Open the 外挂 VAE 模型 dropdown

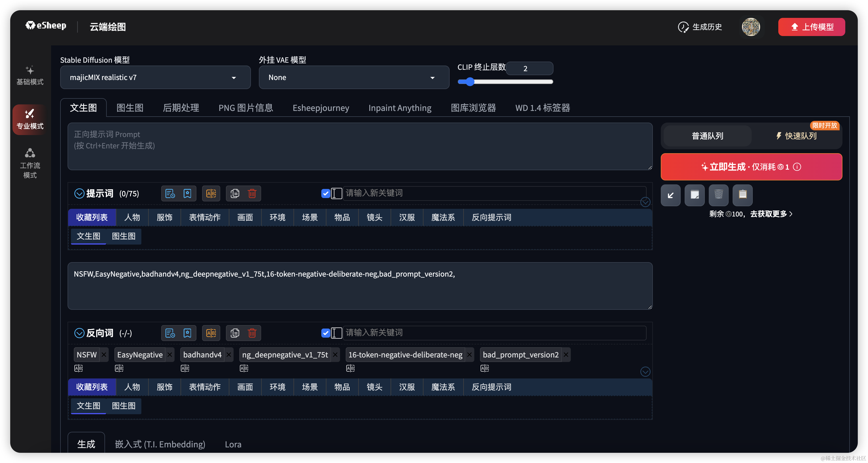354,77
